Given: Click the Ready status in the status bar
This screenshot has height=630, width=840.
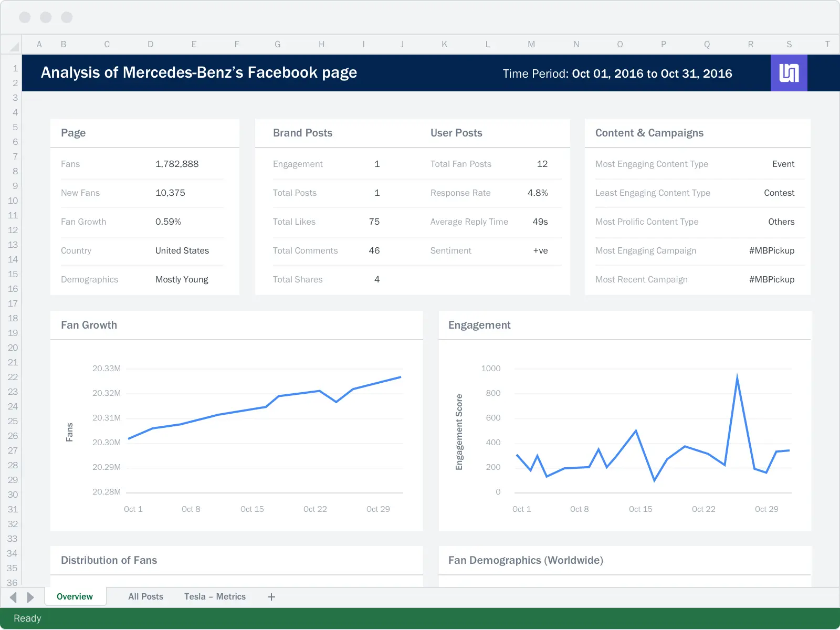Looking at the screenshot, I should click(27, 618).
